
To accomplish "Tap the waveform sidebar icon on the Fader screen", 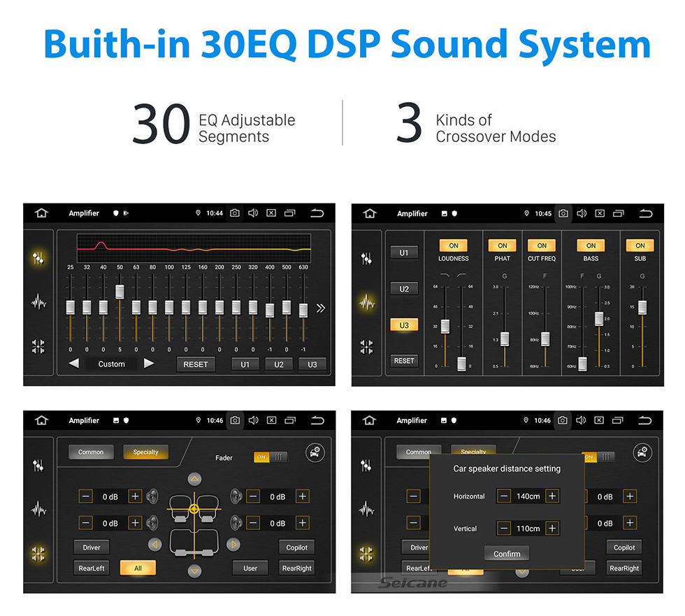I will (x=38, y=510).
